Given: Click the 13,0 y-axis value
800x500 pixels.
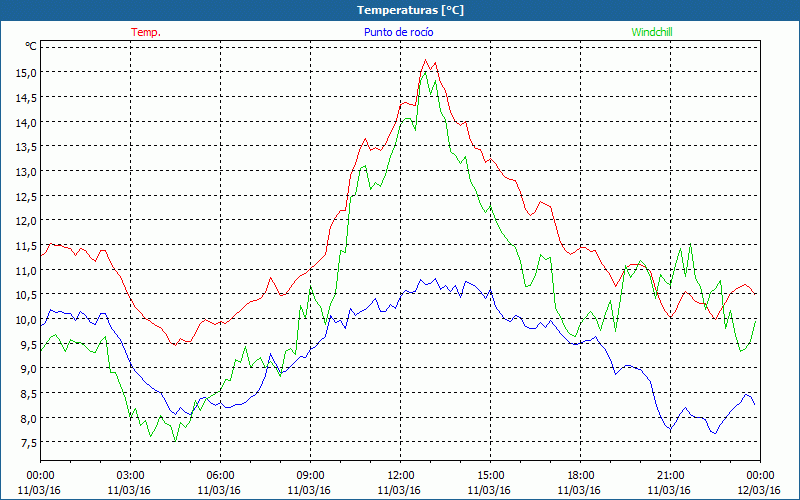Looking at the screenshot, I should point(26,171).
